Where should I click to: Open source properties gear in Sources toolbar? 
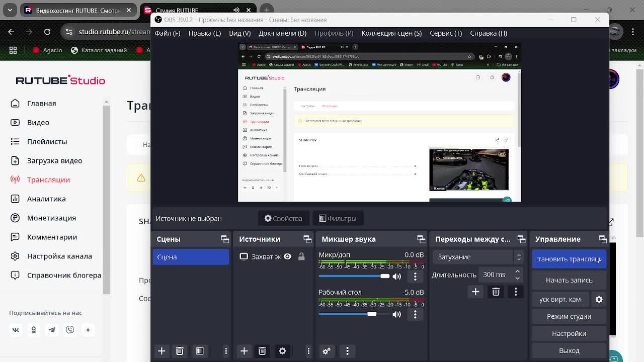pyautogui.click(x=282, y=351)
